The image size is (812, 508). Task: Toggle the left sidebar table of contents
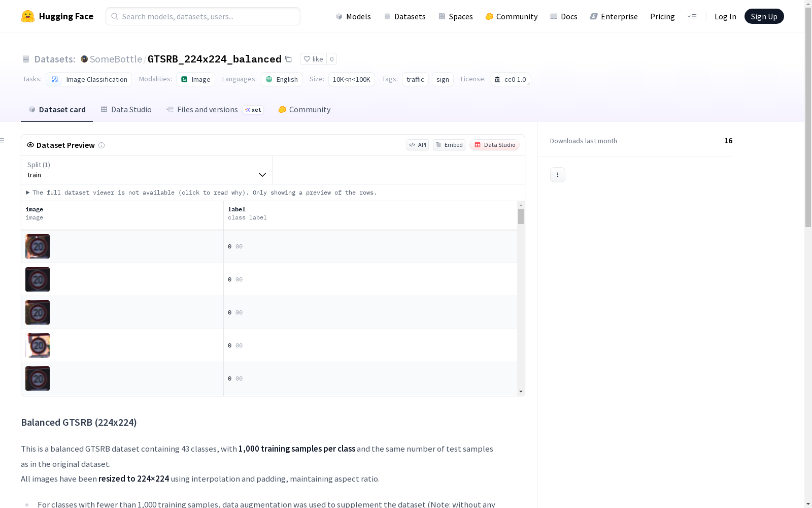(x=3, y=140)
